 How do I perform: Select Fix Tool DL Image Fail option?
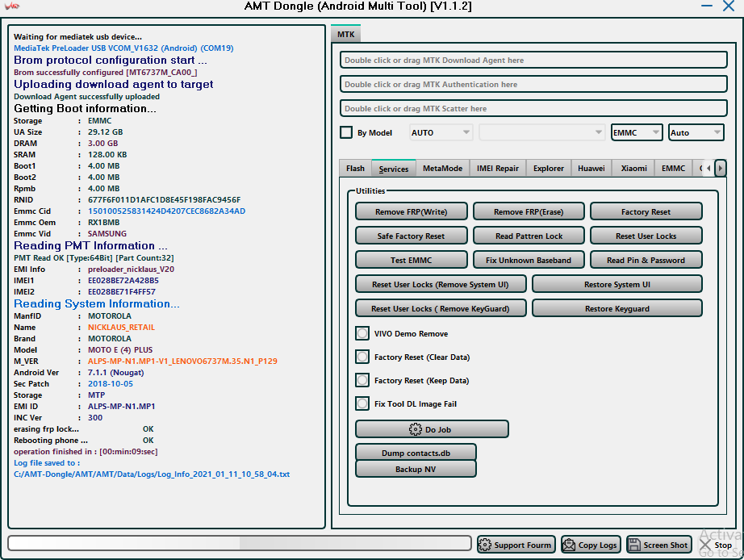point(362,403)
